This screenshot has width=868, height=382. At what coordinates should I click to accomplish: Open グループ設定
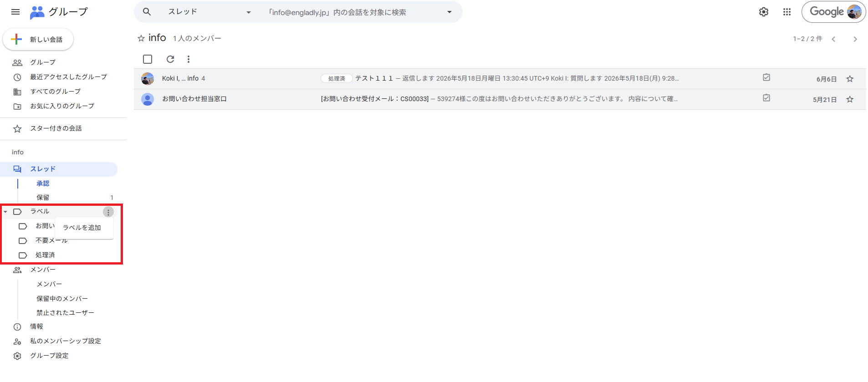[49, 356]
